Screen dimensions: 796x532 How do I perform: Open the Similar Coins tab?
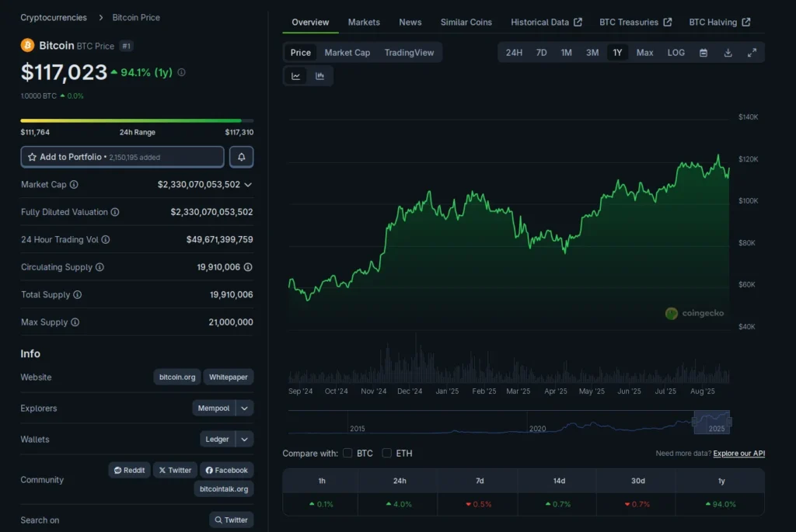coord(466,23)
